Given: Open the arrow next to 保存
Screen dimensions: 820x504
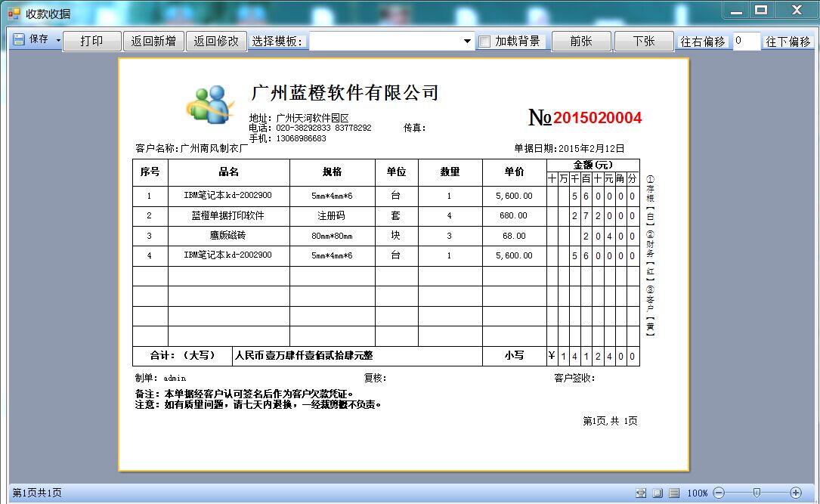Looking at the screenshot, I should 58,40.
